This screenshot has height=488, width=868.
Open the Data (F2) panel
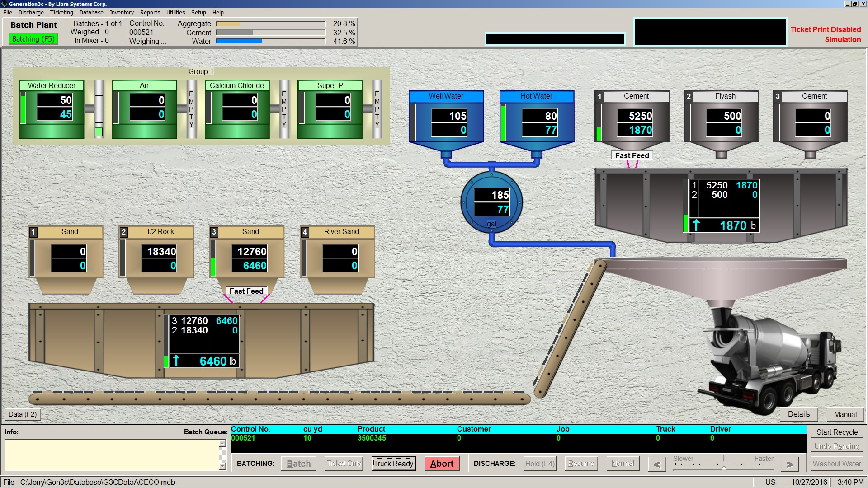click(23, 414)
